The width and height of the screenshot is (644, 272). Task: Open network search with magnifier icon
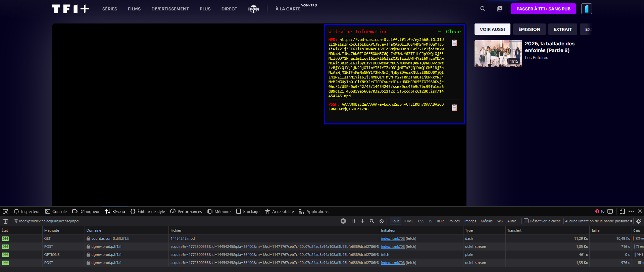pos(372,221)
